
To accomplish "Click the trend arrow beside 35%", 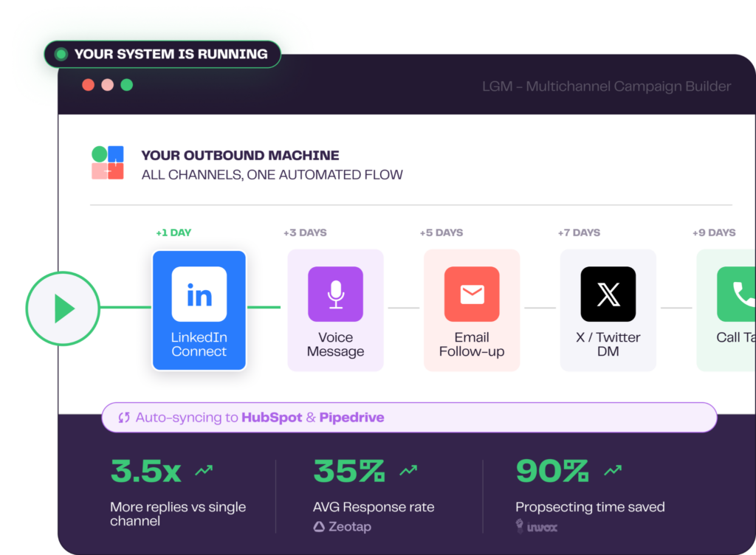I will click(408, 471).
